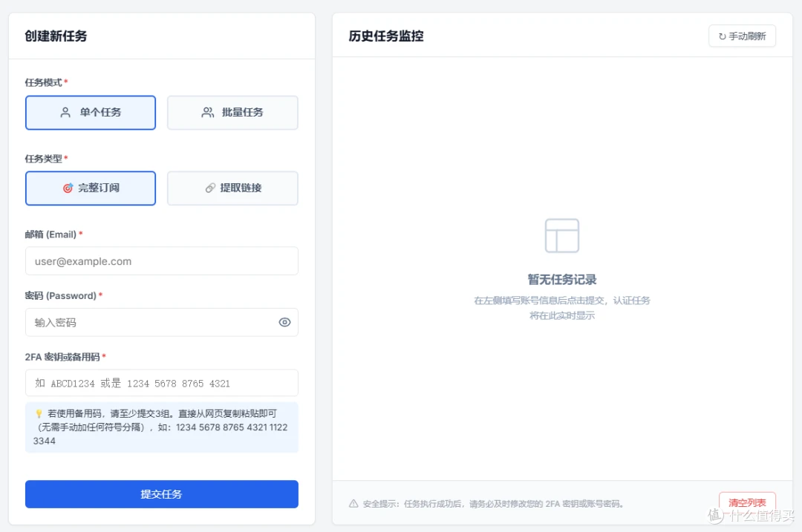Click the 在左侧填写账号信息 empty-state description
This screenshot has height=532, width=802.
pyautogui.click(x=562, y=308)
